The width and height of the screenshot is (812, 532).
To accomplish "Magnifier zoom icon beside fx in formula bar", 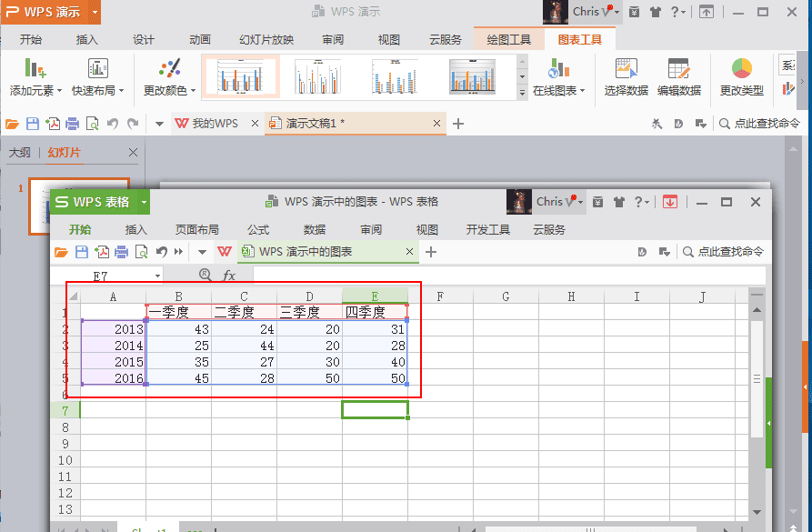I will (206, 275).
